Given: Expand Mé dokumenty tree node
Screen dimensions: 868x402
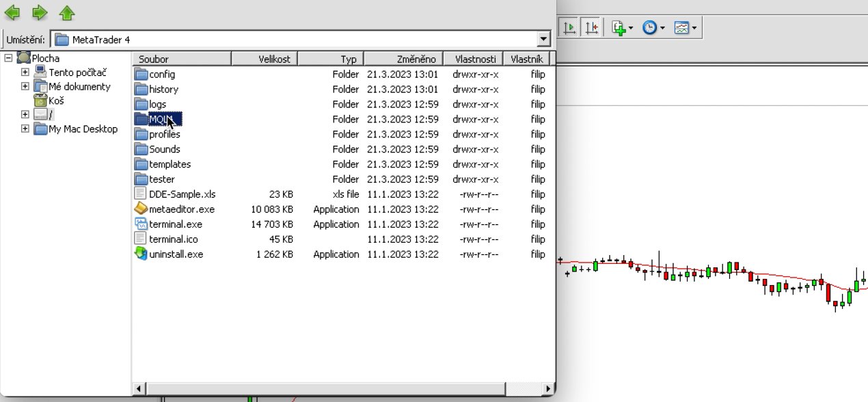Looking at the screenshot, I should (x=25, y=86).
